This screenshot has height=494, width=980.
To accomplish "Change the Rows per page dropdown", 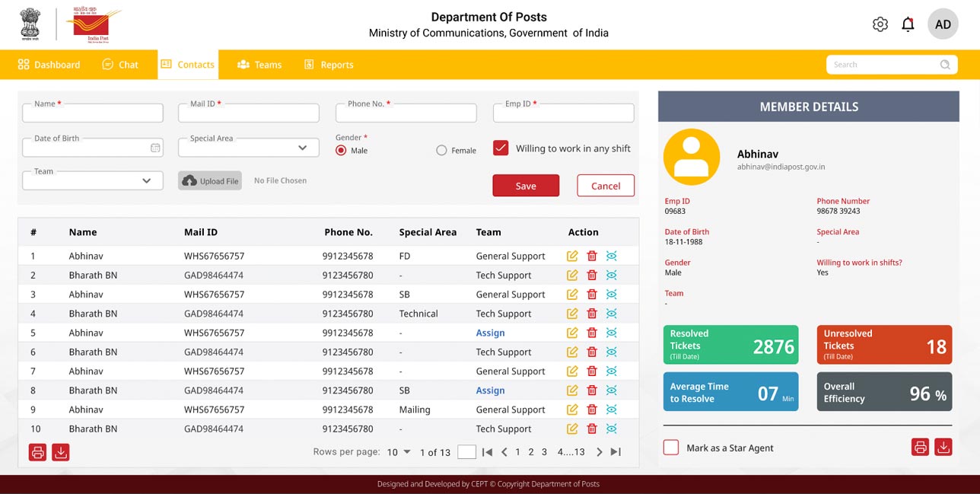I will 398,452.
